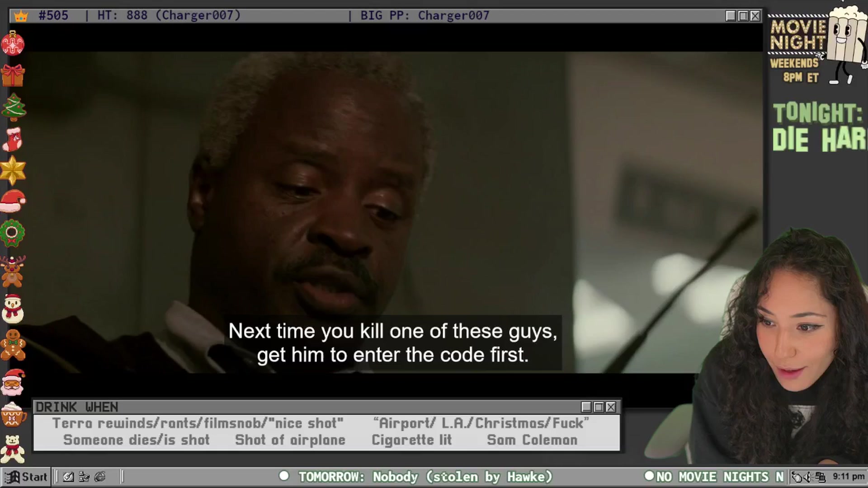Click the 9:11 pm clock
Image resolution: width=868 pixels, height=488 pixels.
849,477
